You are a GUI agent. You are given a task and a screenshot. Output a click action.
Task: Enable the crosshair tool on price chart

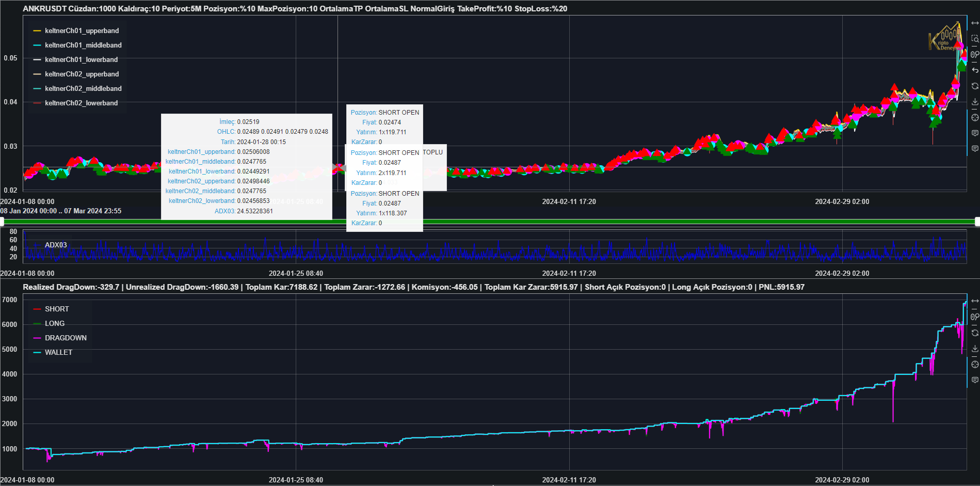974,117
